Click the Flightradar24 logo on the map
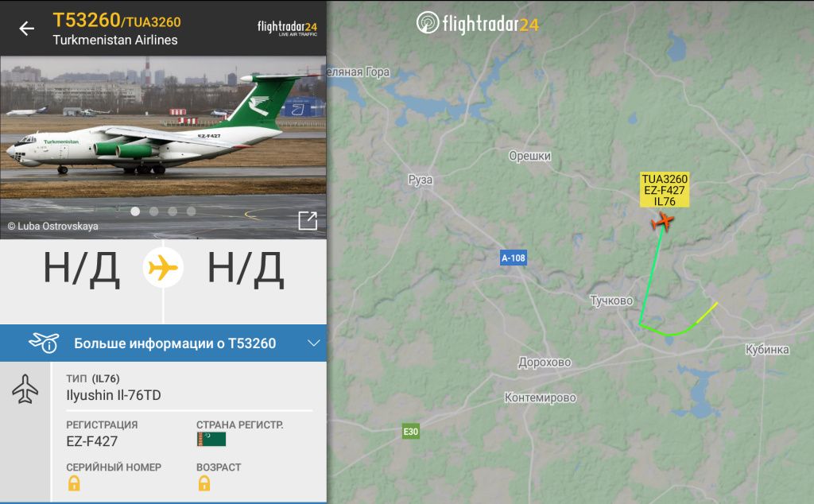This screenshot has width=814, height=504. tap(478, 23)
